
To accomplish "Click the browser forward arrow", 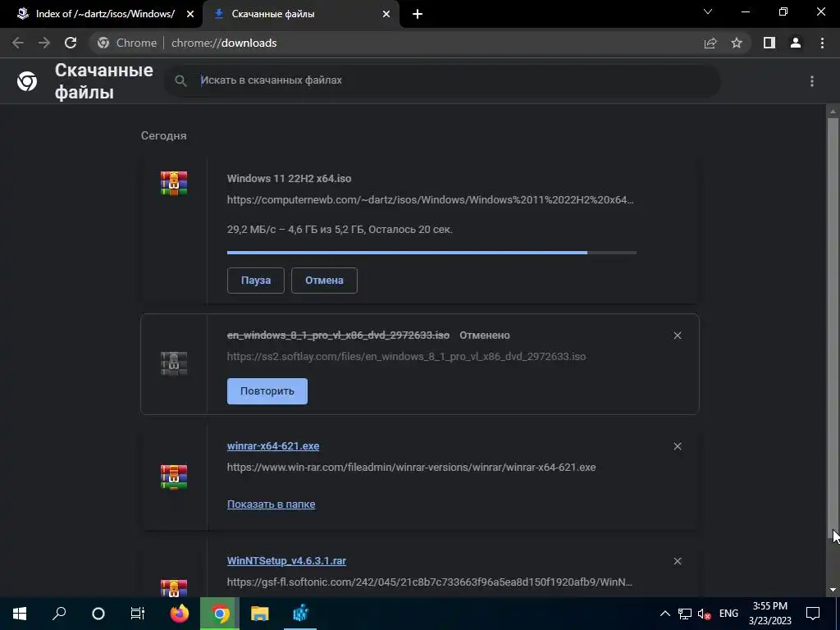I will point(44,43).
